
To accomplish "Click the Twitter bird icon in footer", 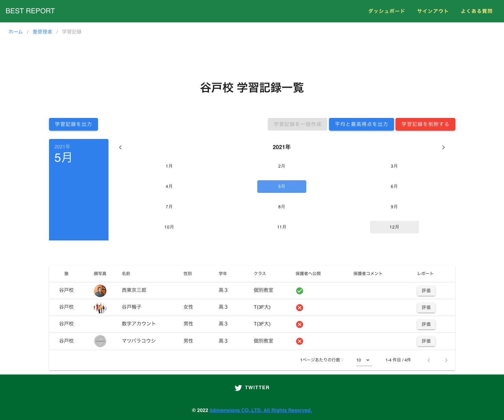I will tap(238, 388).
